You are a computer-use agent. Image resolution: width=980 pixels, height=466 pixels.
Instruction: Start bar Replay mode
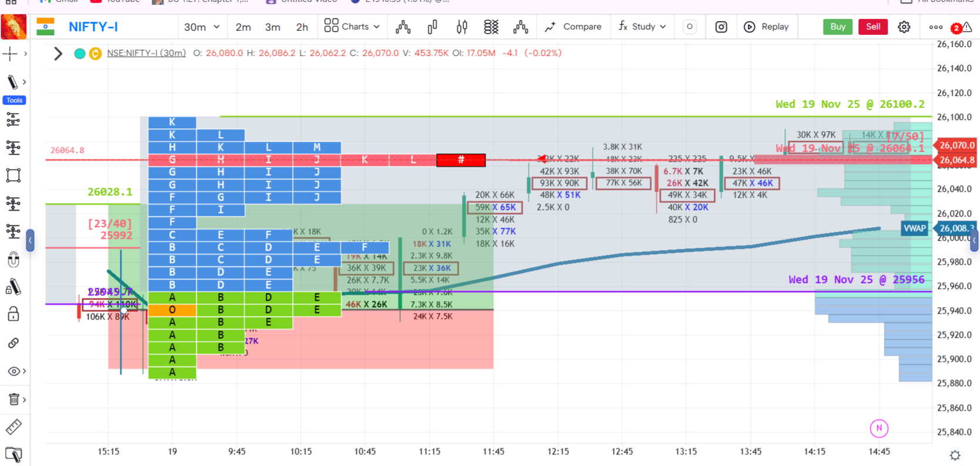(766, 27)
